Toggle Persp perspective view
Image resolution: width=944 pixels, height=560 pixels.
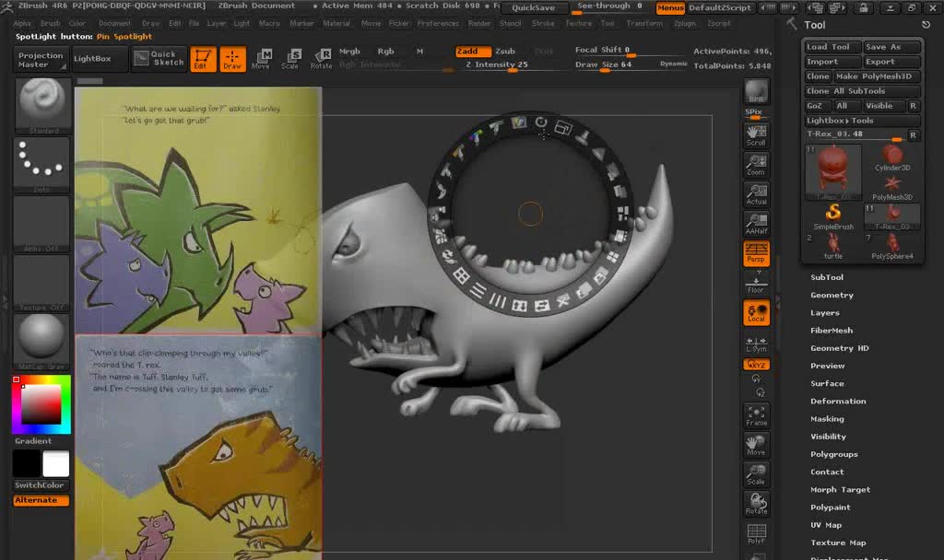pyautogui.click(x=756, y=253)
